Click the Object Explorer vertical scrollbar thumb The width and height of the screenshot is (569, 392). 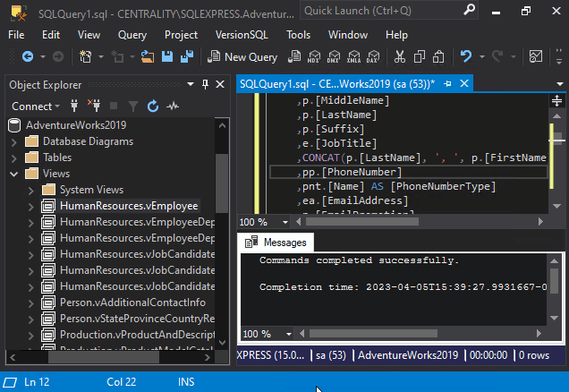(222, 183)
